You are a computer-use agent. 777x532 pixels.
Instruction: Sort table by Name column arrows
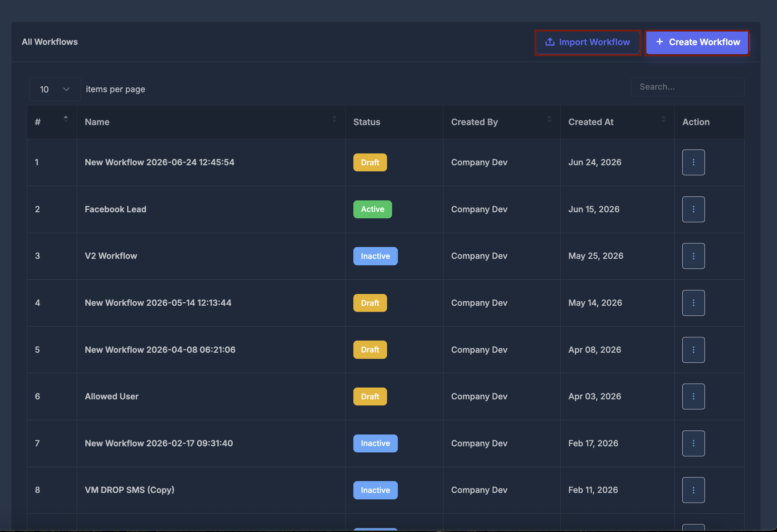[x=334, y=119]
